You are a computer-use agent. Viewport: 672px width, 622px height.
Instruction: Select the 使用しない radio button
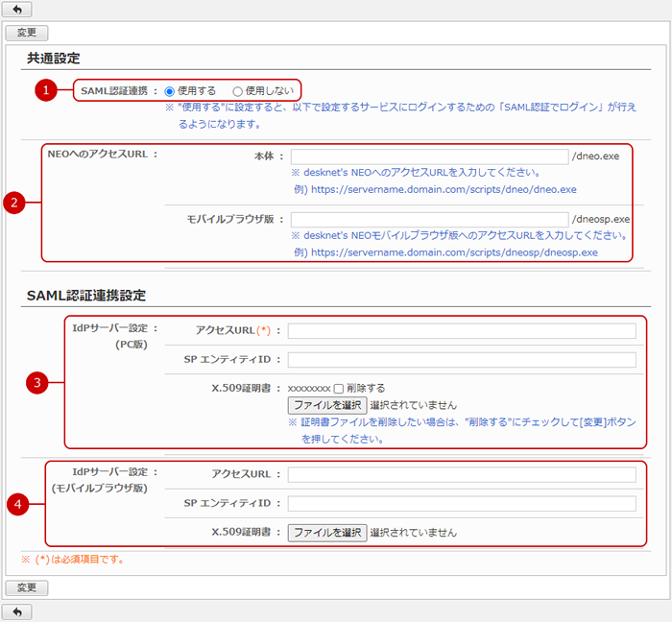pyautogui.click(x=238, y=90)
